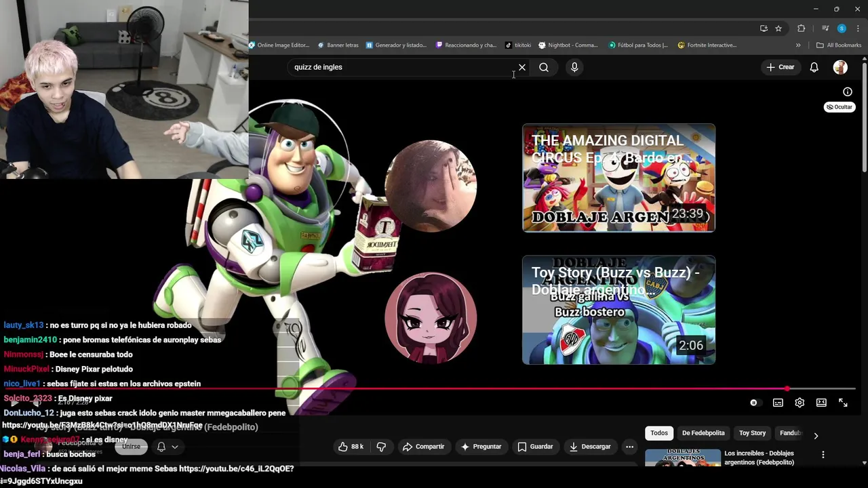Image resolution: width=868 pixels, height=488 pixels.
Task: Select Toy Story filter chip
Action: (x=752, y=433)
